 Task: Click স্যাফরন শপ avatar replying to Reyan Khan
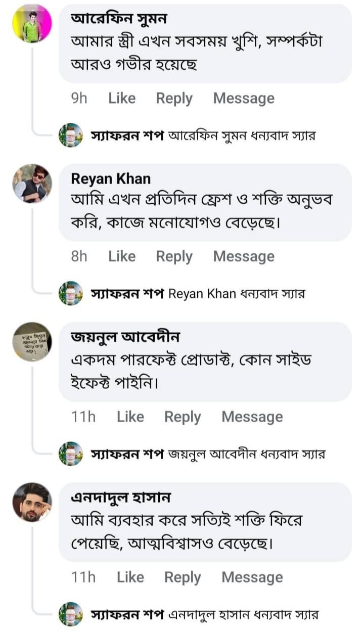click(71, 293)
